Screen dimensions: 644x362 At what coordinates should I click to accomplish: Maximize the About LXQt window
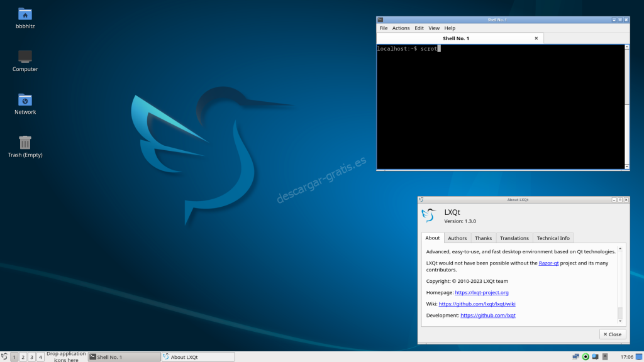click(620, 200)
